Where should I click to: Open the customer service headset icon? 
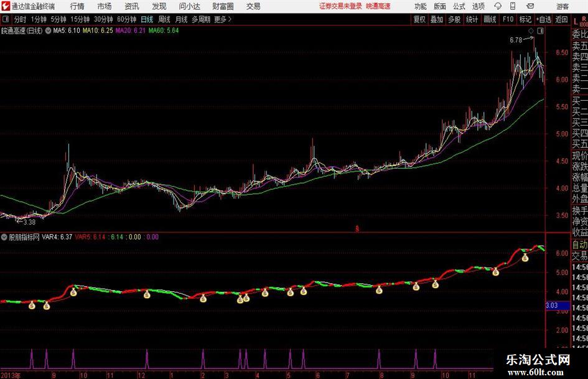tap(498, 6)
